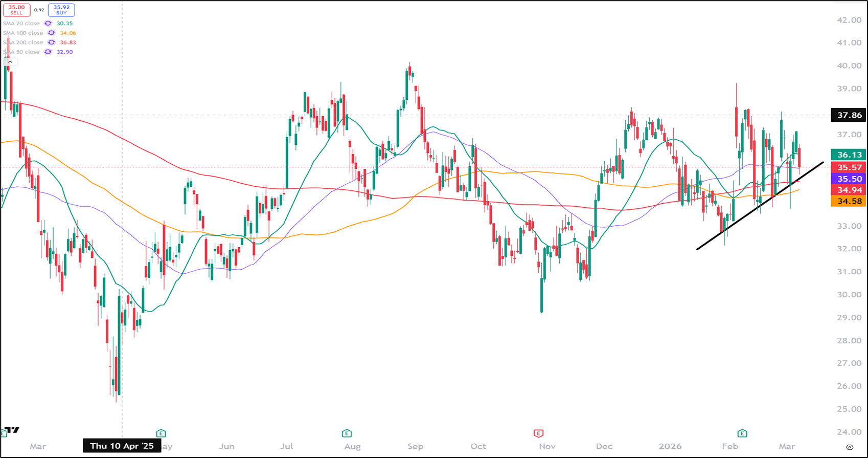The height and width of the screenshot is (458, 868).
Task: Open the green earnings marker near August
Action: coord(347,433)
